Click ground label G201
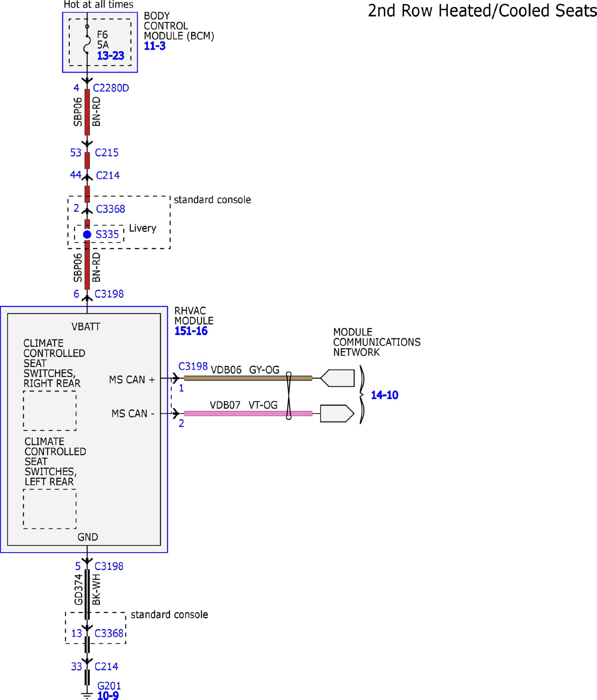The height and width of the screenshot is (700, 597). pyautogui.click(x=109, y=686)
